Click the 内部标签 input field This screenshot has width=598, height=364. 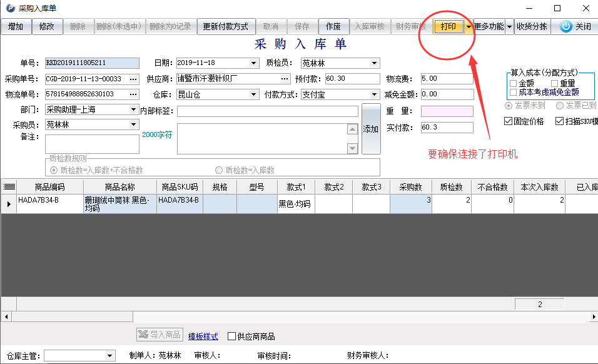(x=267, y=111)
